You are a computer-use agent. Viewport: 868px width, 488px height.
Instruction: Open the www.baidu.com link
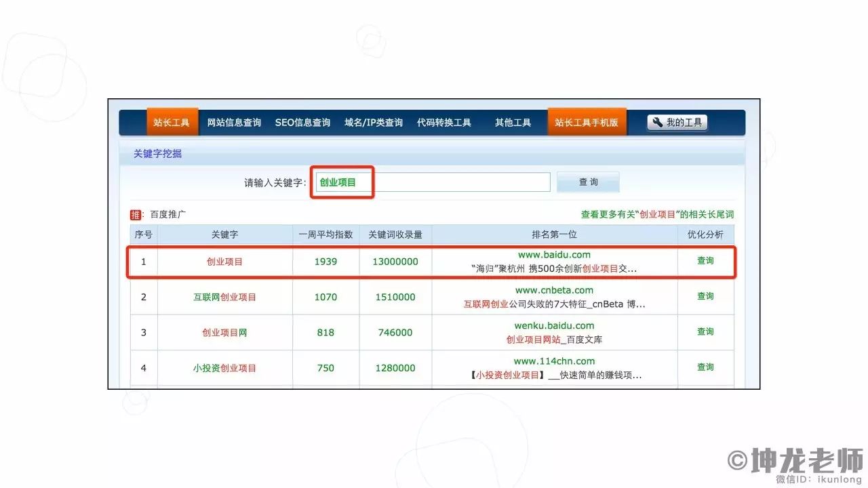554,255
